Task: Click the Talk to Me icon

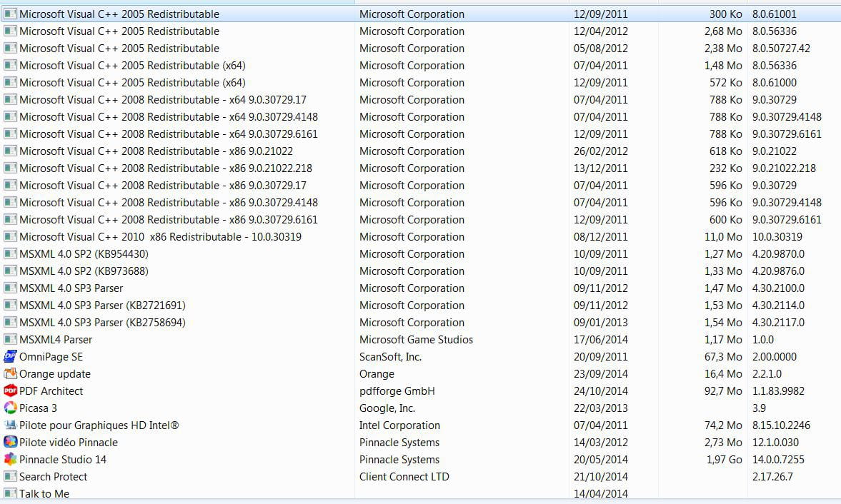Action: point(10,493)
